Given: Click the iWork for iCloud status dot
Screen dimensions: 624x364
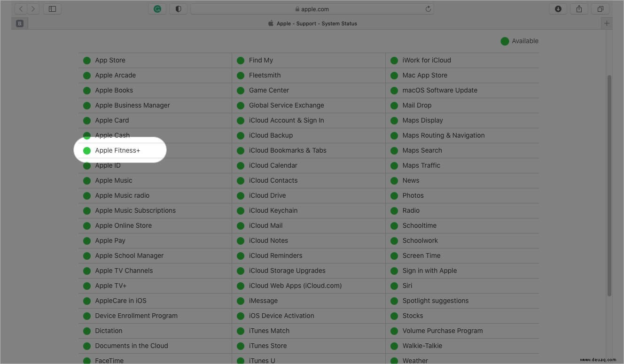Looking at the screenshot, I should [394, 60].
